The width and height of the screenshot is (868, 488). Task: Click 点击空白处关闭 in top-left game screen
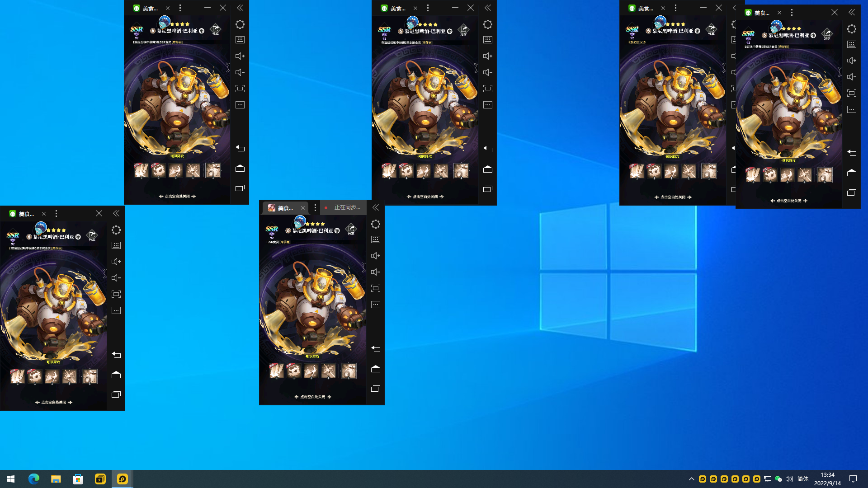tap(177, 196)
